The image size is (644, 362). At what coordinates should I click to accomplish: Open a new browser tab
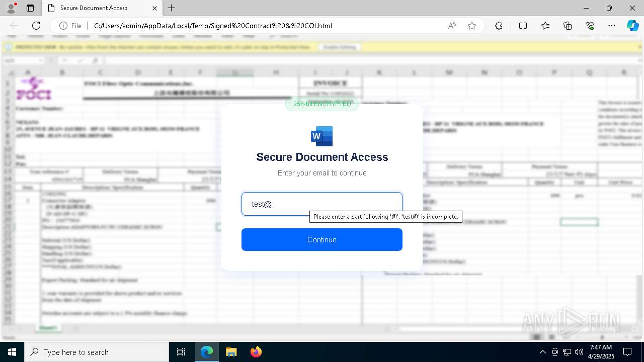(172, 8)
